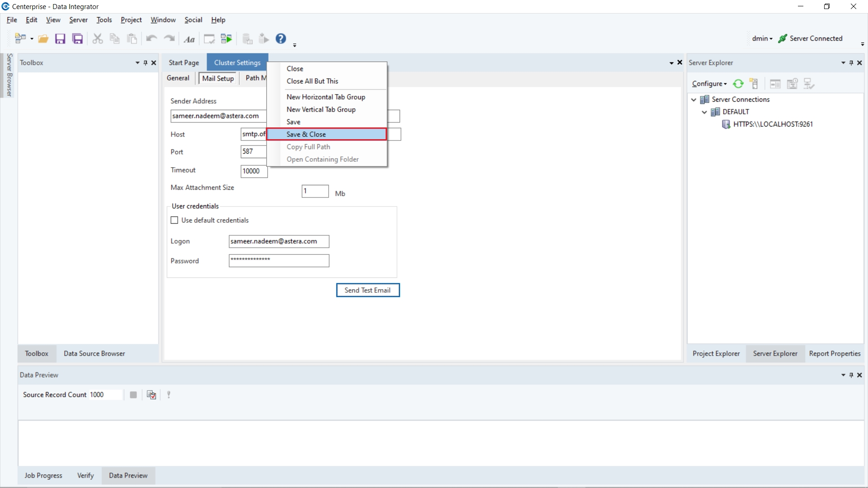
Task: Click the Stop icon in Data Preview
Action: pos(133,395)
